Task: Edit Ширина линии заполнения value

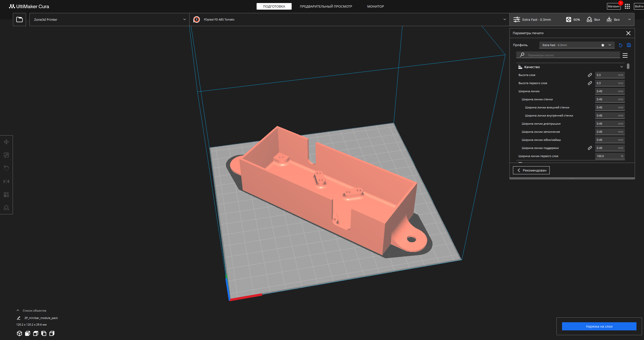Action: pos(610,132)
